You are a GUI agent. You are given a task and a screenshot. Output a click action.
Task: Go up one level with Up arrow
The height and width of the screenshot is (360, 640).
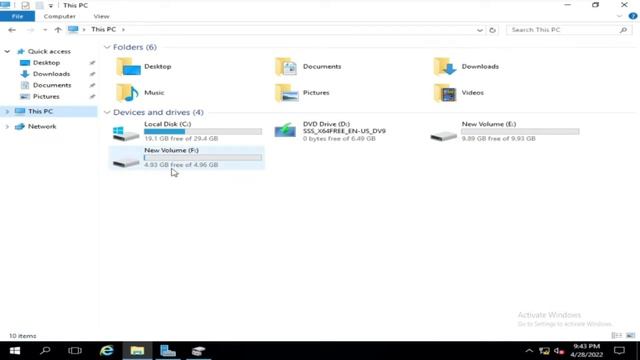coord(58,30)
